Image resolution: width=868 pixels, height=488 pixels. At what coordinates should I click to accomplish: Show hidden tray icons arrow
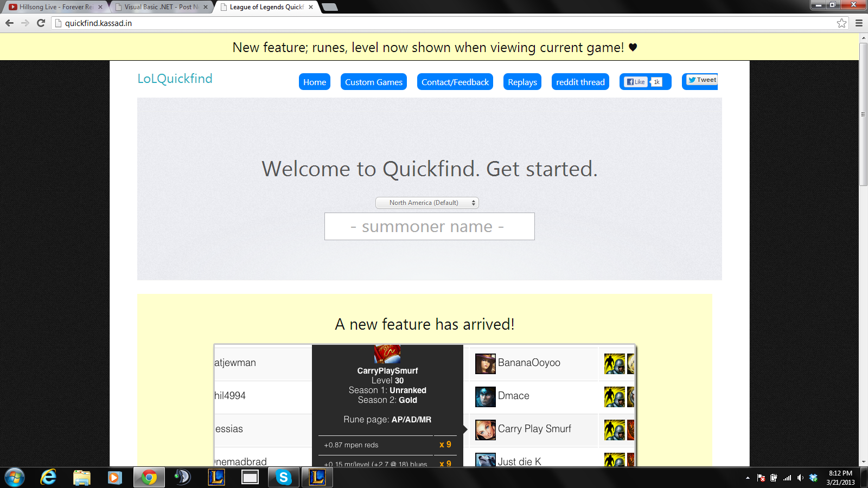[748, 478]
